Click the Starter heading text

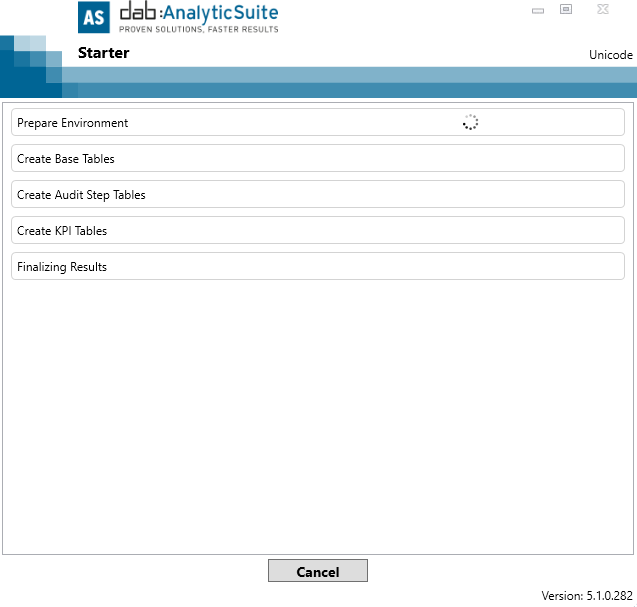point(103,53)
